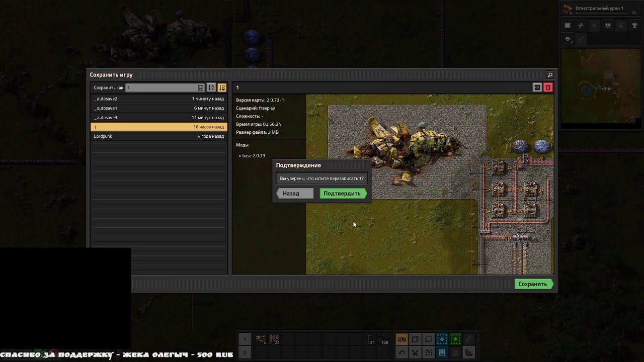
Task: Select quickbar row 1
Action: [x=245, y=339]
